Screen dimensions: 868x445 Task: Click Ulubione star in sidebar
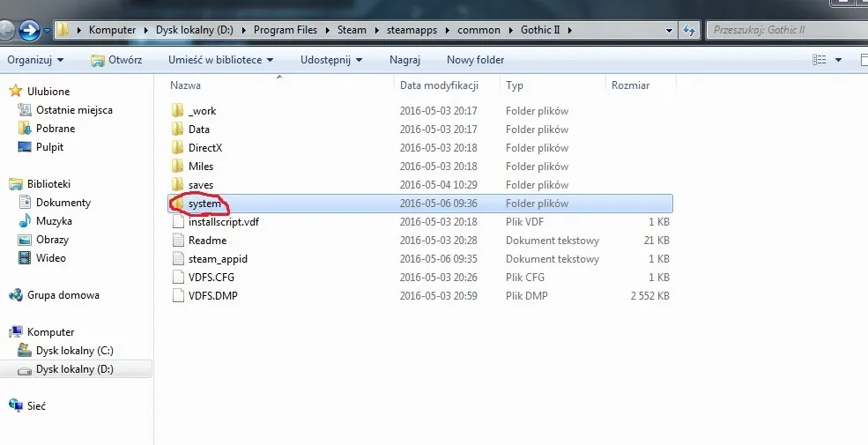pyautogui.click(x=16, y=91)
